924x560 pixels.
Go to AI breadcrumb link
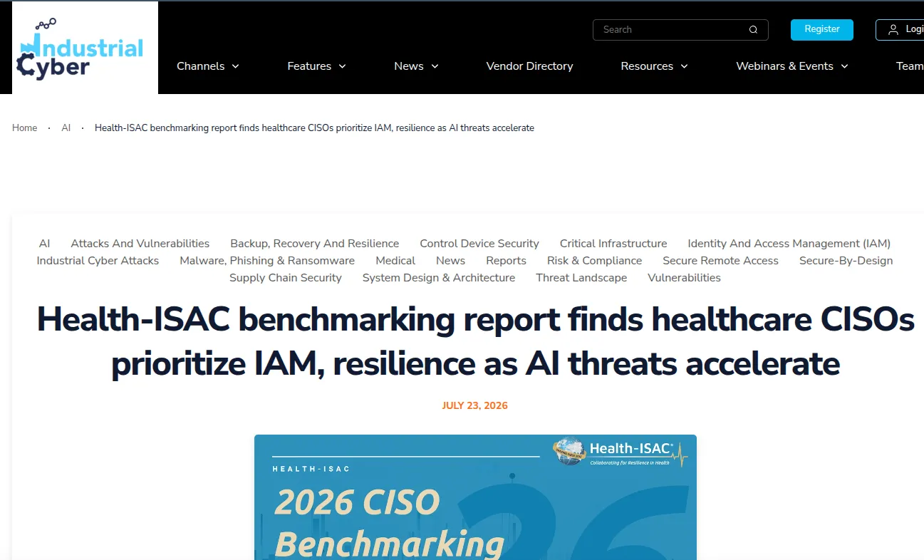point(66,128)
